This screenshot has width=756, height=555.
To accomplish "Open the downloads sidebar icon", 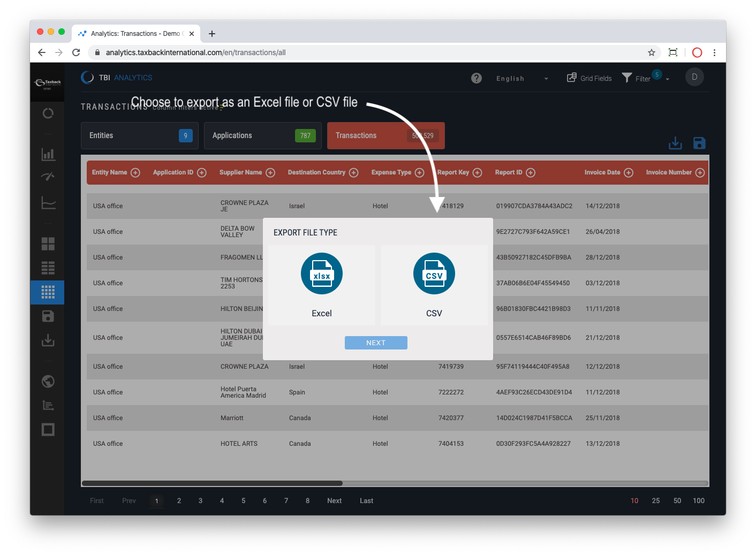I will tap(48, 340).
